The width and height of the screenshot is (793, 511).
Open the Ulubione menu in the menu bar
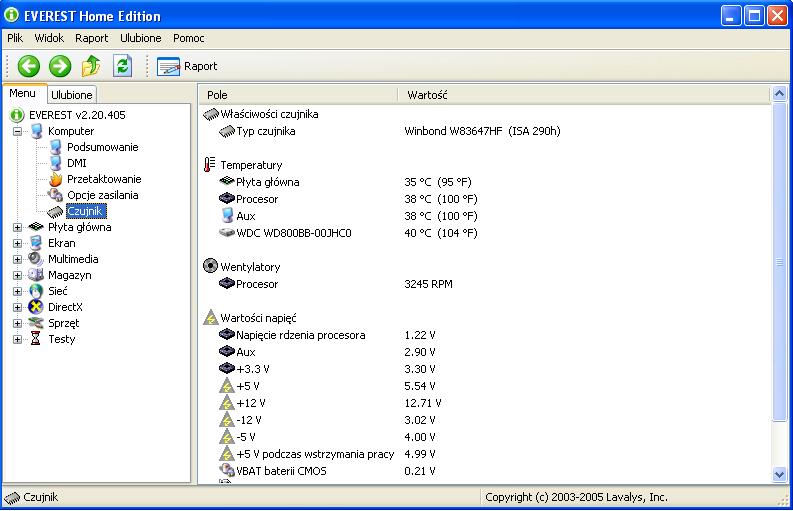coord(141,38)
